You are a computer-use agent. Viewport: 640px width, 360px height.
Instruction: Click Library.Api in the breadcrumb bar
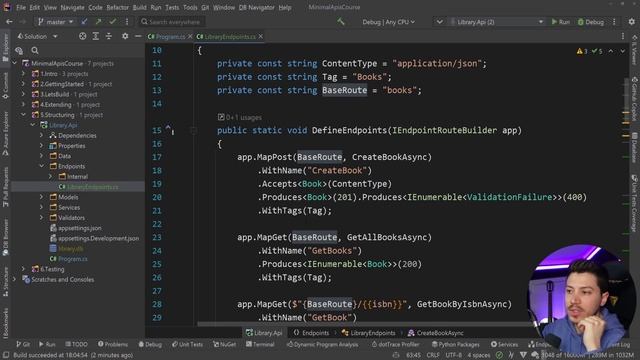tap(264, 333)
